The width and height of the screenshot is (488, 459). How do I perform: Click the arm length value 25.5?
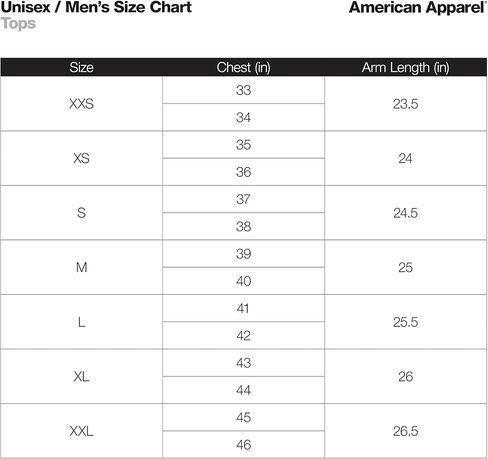coord(405,322)
